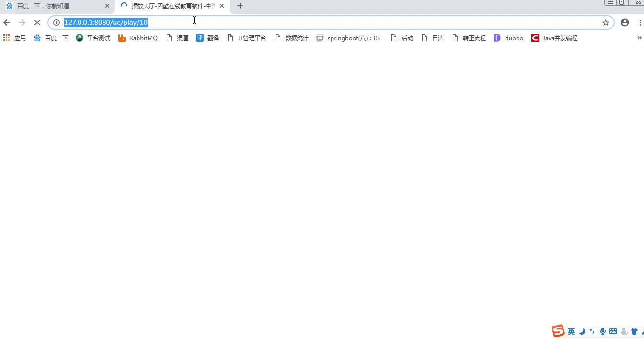Viewport: 644px width, 339px height.
Task: View site information icon
Action: (x=57, y=23)
